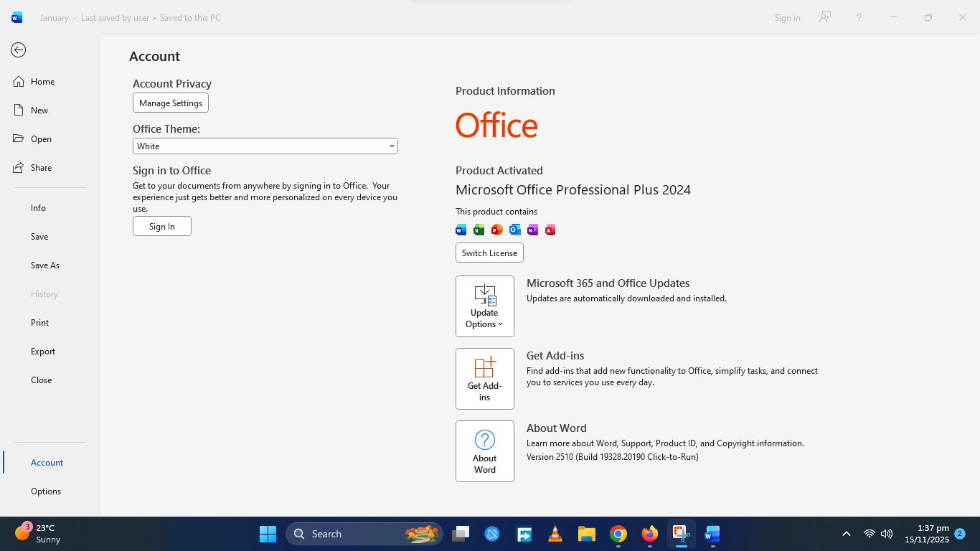Select Save As in the left menu
This screenshot has width=980, height=551.
coord(45,265)
